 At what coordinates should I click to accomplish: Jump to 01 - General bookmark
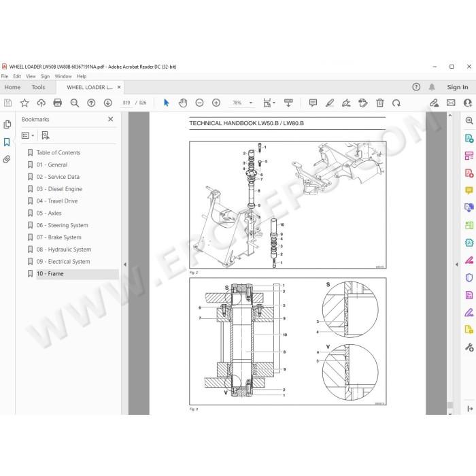tap(52, 165)
